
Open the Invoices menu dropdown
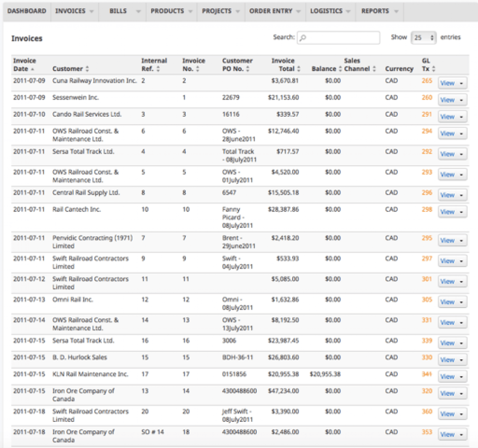click(x=74, y=11)
